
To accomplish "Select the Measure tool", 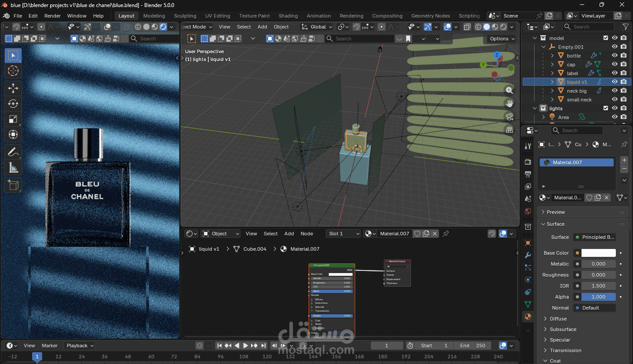I will click(x=13, y=168).
